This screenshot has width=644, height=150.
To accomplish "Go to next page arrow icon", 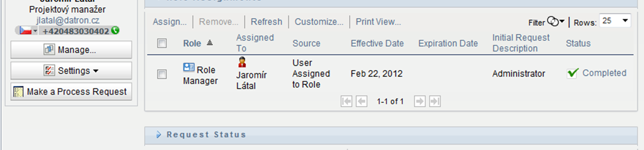I will pos(419,101).
